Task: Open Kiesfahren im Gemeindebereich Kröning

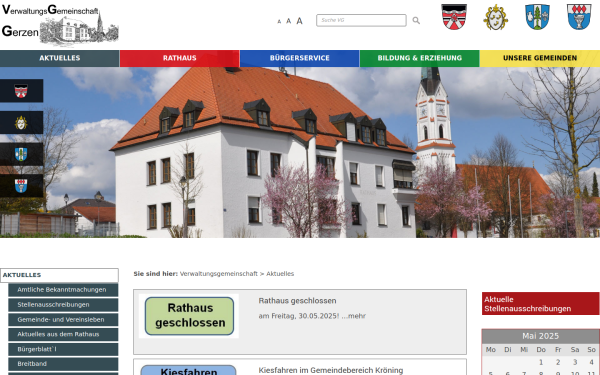Action: pos(331,370)
